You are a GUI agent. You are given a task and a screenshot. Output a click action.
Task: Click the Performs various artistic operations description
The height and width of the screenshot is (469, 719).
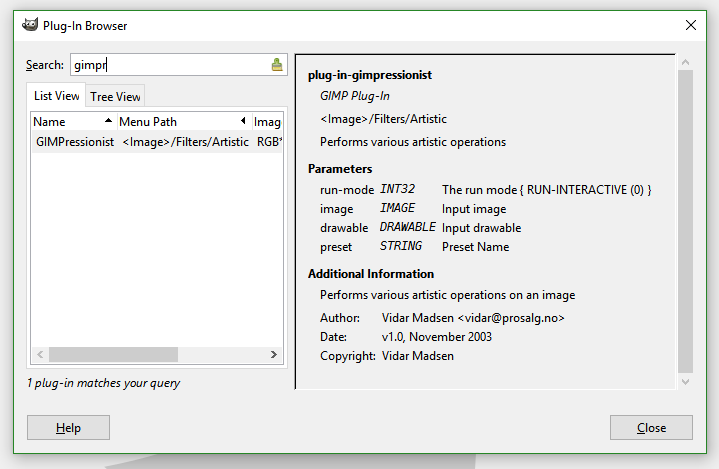[x=413, y=142]
